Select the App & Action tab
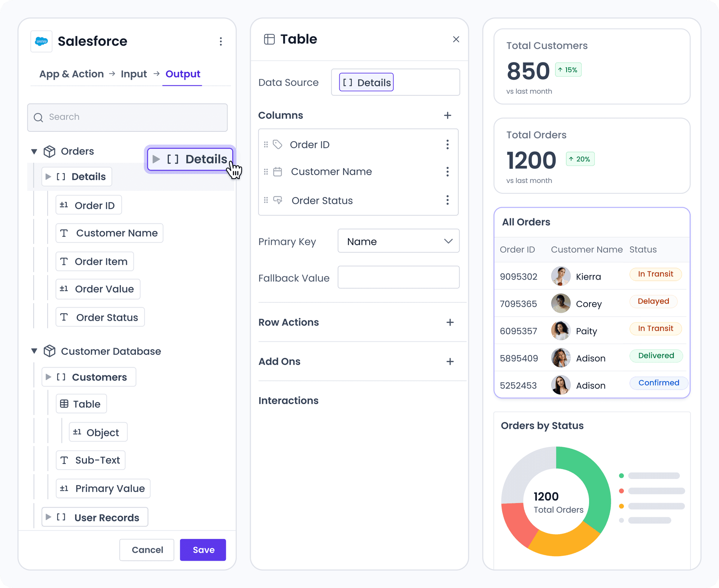 point(72,74)
